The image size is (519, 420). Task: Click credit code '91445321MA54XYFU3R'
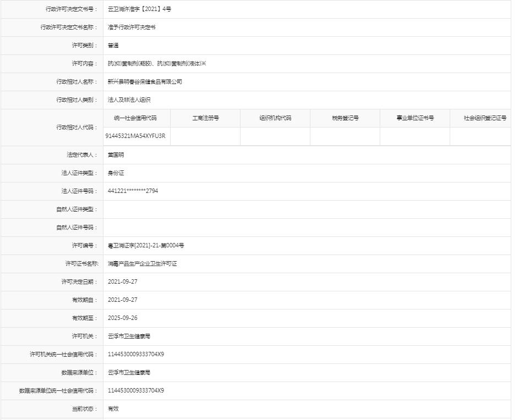click(x=135, y=136)
